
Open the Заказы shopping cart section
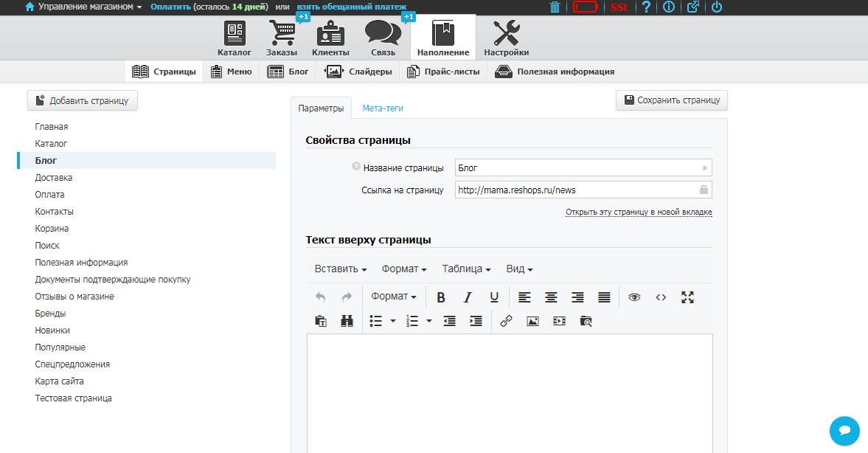282,39
